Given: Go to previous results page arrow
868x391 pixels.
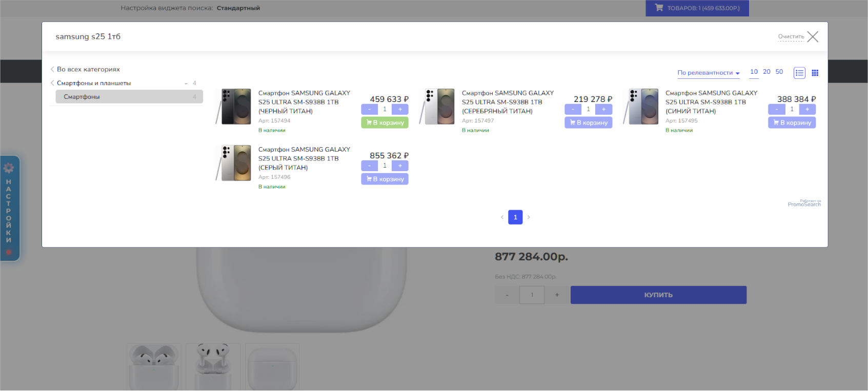Looking at the screenshot, I should pyautogui.click(x=502, y=217).
